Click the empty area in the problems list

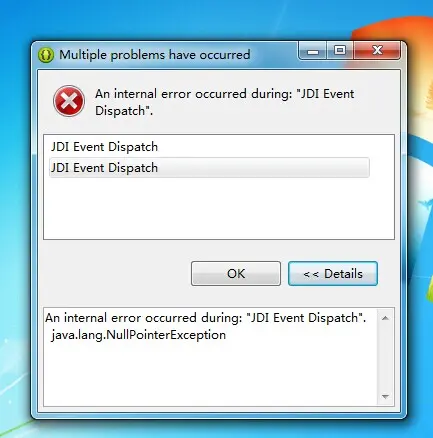click(x=219, y=208)
